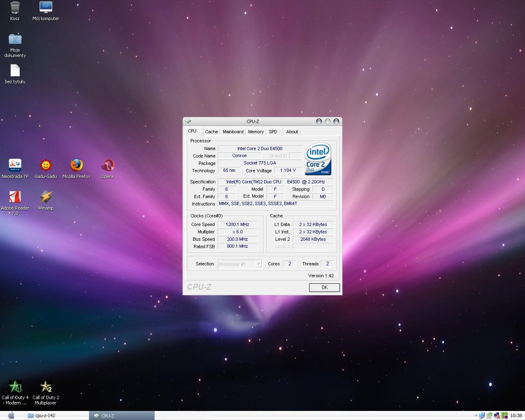
Task: Click the Core Voltage 1.184 V value
Action: [x=288, y=170]
